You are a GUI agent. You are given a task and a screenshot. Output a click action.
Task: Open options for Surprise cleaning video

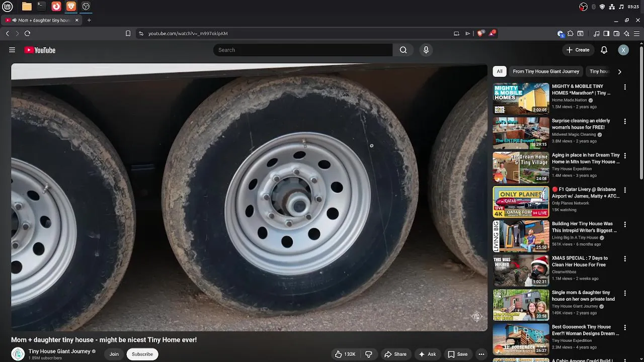(x=625, y=121)
